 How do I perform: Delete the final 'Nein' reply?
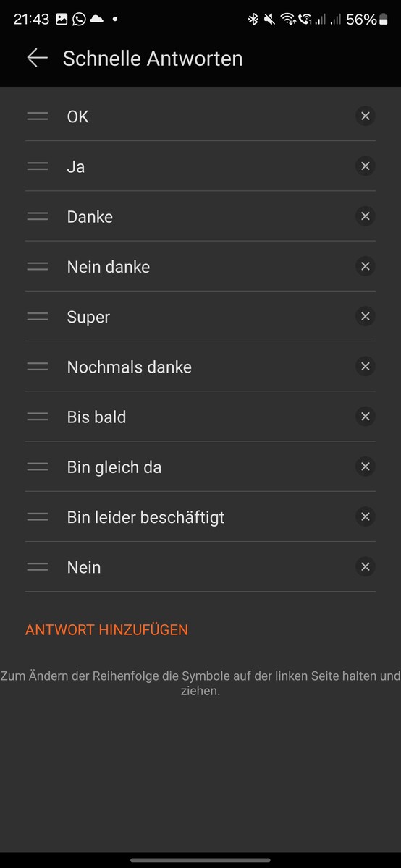[x=366, y=567]
